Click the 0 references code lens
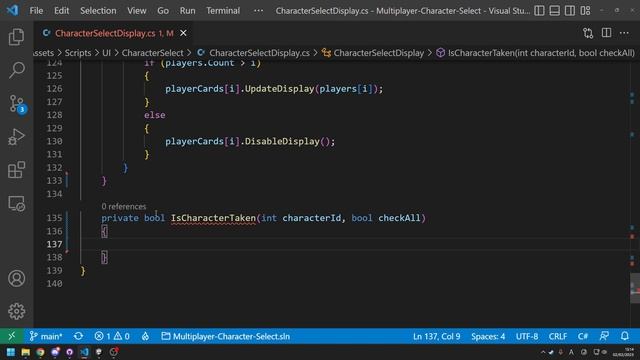 tap(124, 207)
